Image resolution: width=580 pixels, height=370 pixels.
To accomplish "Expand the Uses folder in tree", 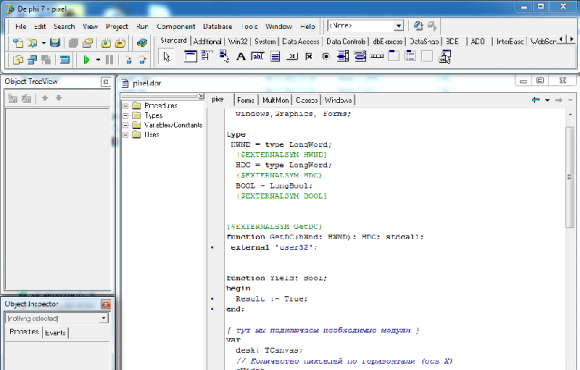I will click(x=126, y=135).
